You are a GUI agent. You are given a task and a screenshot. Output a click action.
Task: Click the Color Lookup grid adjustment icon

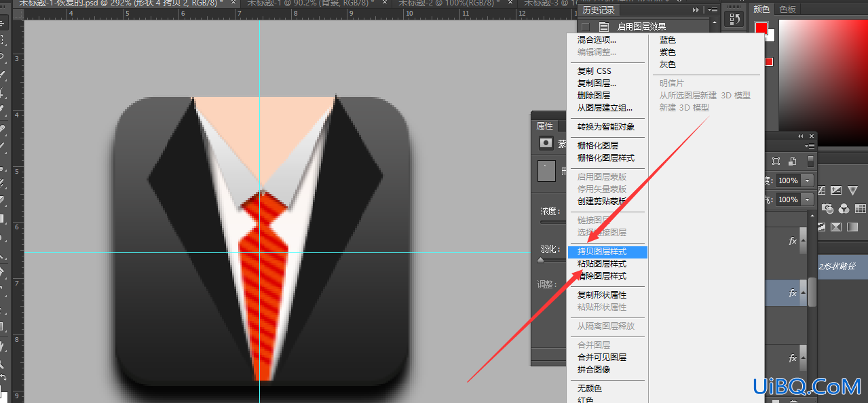pos(861,209)
